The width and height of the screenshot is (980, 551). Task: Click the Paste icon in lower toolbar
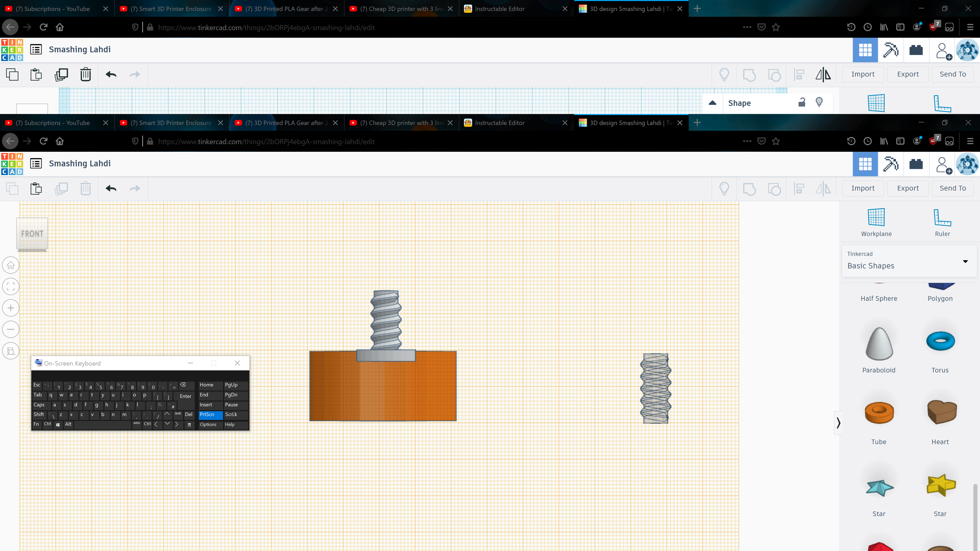[x=36, y=189]
